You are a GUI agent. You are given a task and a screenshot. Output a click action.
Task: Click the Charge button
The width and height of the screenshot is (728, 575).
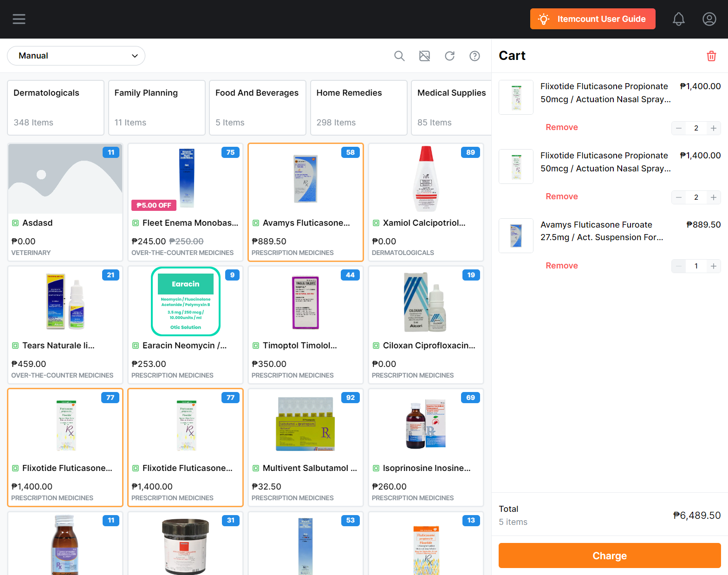click(610, 555)
